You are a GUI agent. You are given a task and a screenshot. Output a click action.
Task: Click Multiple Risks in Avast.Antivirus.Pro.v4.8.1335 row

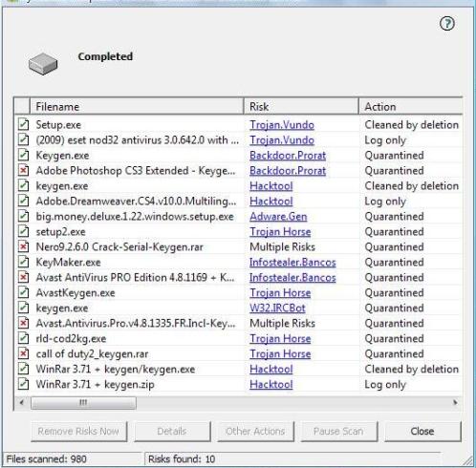pos(282,324)
